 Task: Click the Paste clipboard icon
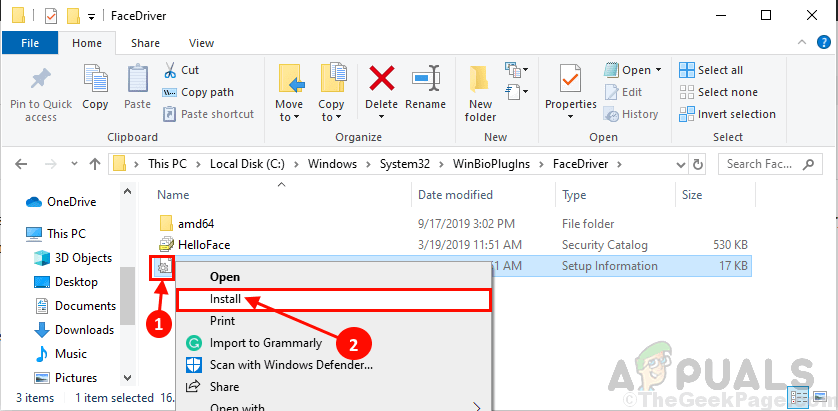click(137, 79)
